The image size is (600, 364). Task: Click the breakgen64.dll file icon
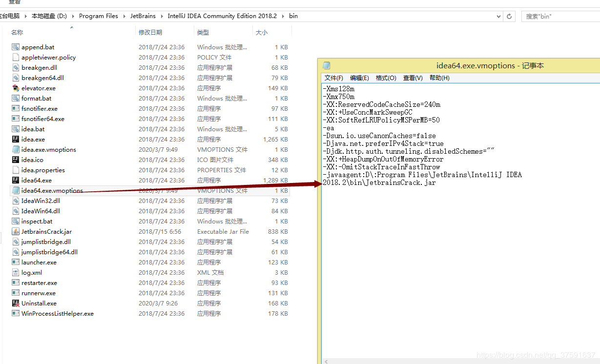pos(16,78)
